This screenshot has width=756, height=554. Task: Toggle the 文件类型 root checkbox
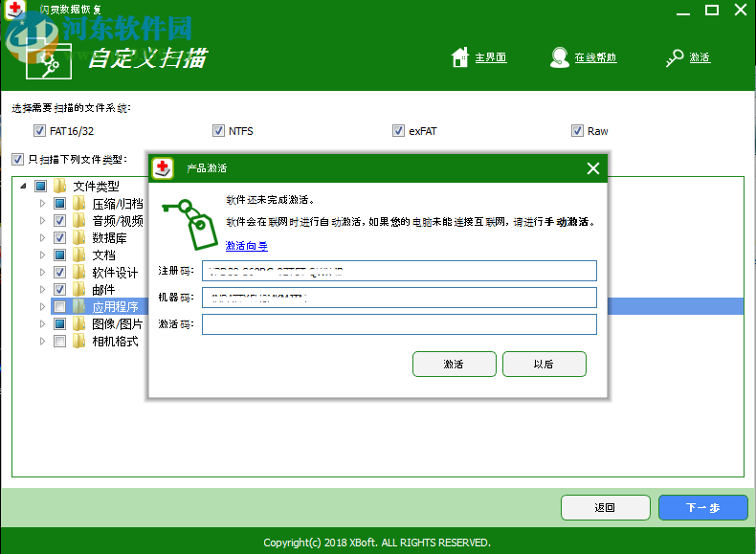click(40, 186)
